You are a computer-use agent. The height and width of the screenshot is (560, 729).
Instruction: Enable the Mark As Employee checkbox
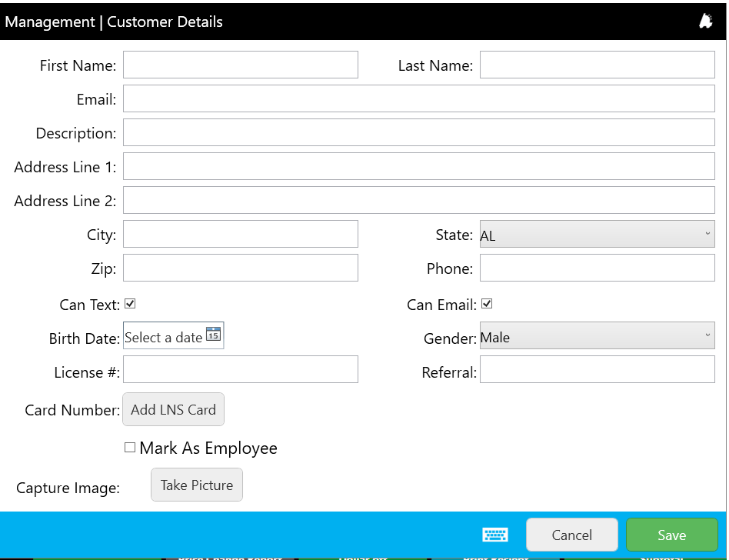[x=130, y=447]
